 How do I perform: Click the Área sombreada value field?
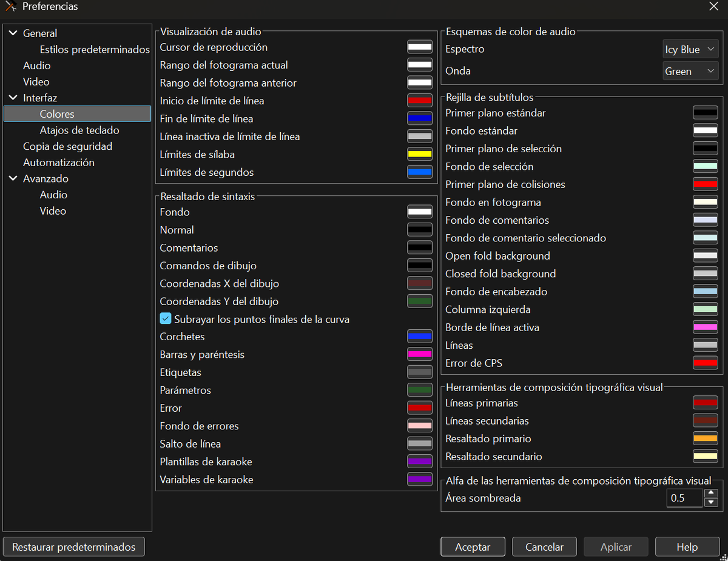tap(684, 499)
